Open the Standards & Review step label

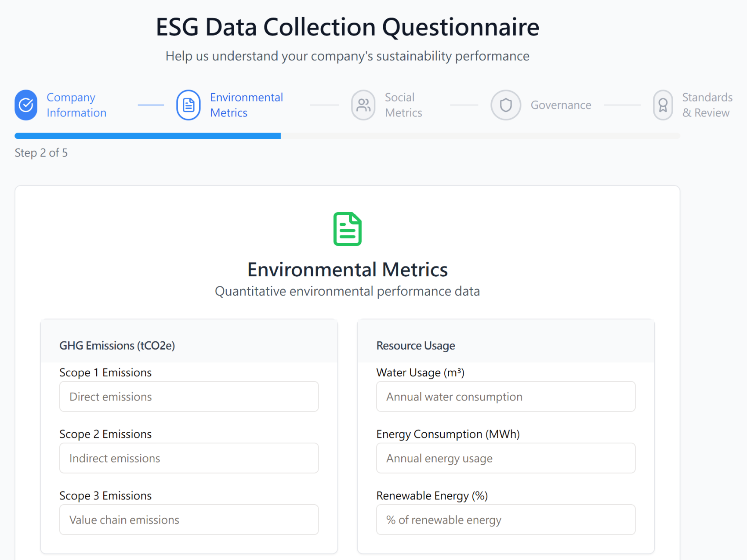[707, 105]
